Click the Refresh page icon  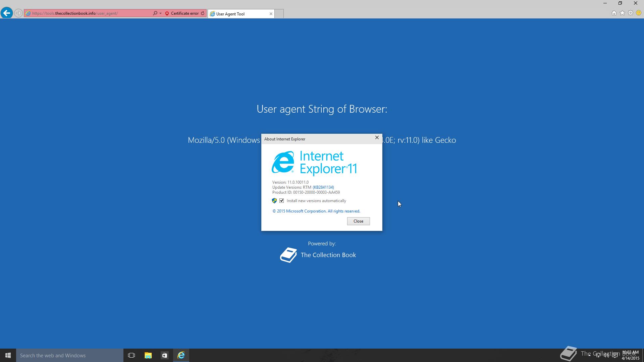click(203, 13)
